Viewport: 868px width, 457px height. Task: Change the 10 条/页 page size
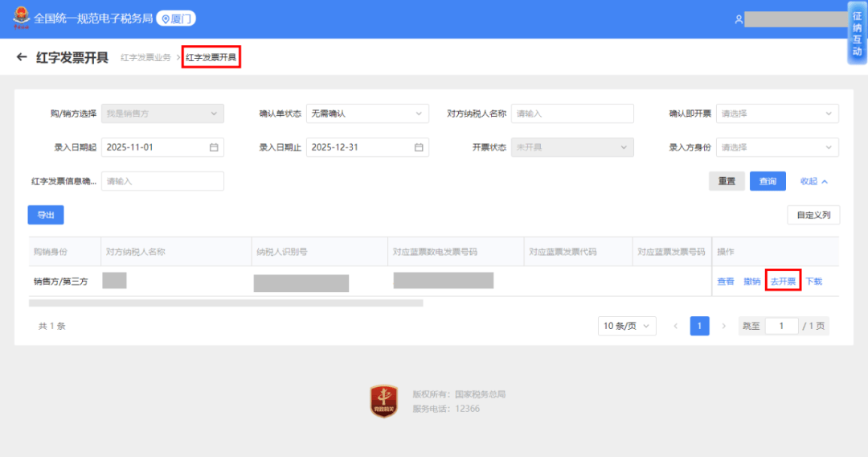[627, 326]
